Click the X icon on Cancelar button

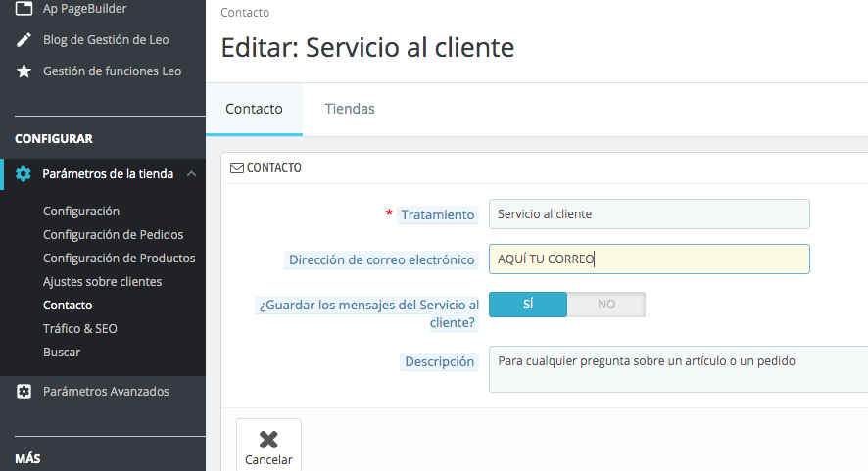click(268, 440)
